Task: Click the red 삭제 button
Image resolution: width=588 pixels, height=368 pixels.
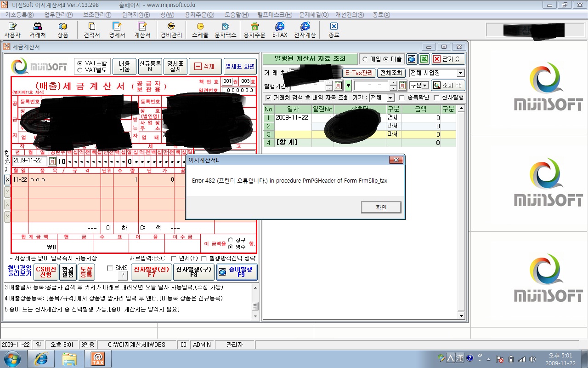Action: [205, 66]
